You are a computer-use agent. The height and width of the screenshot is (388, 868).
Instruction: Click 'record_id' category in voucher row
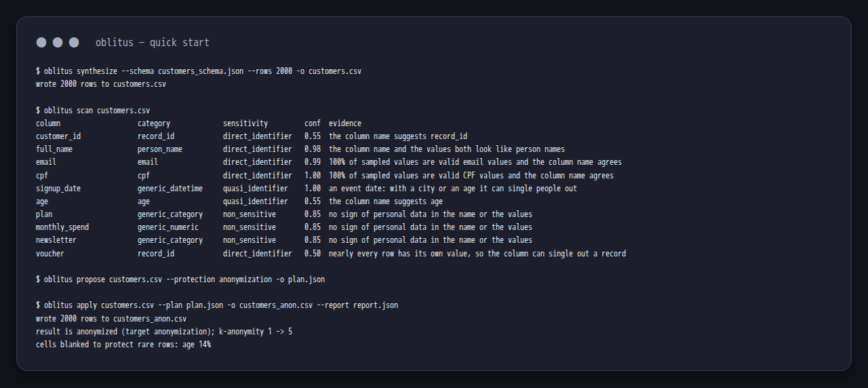pos(156,254)
